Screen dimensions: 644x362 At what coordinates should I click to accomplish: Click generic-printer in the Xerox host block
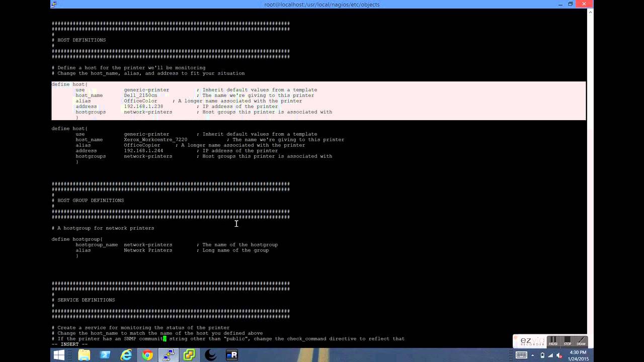coord(146,134)
